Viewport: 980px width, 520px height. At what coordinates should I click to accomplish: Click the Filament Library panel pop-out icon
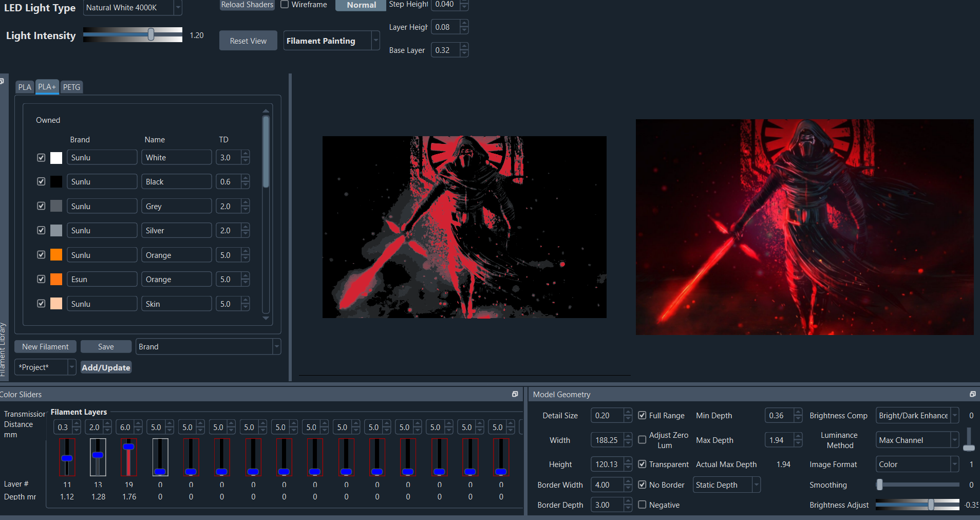2,81
